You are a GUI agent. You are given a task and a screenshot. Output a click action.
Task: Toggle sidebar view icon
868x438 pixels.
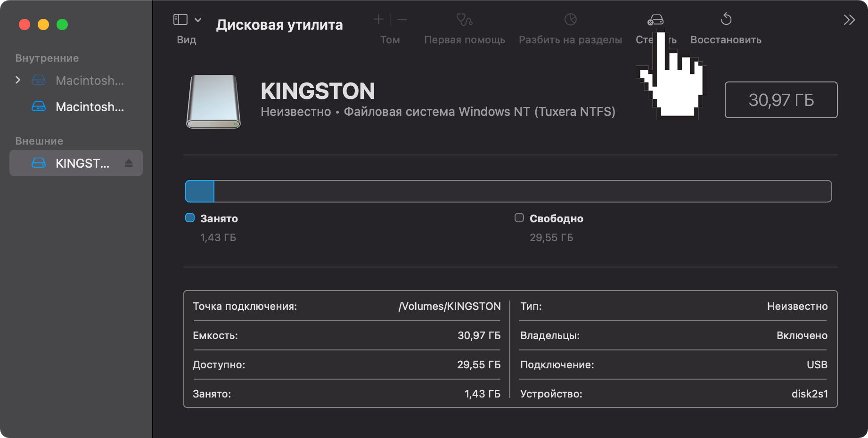point(180,19)
